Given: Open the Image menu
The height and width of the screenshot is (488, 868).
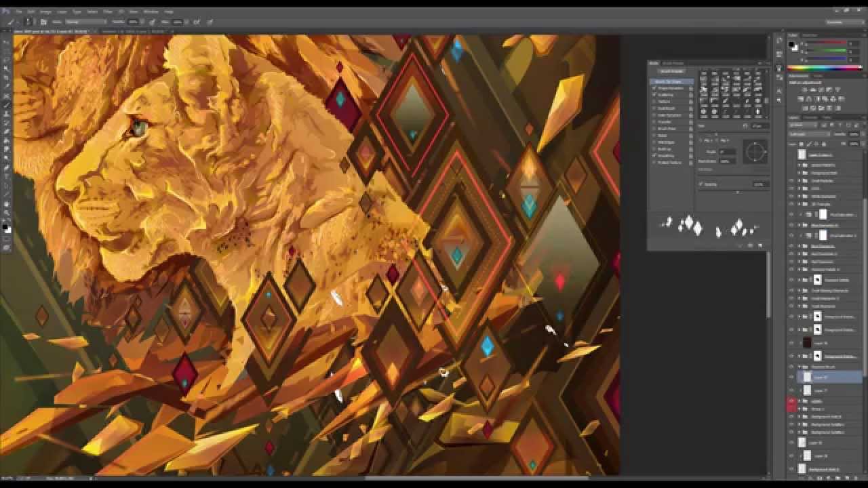Looking at the screenshot, I should [x=45, y=12].
